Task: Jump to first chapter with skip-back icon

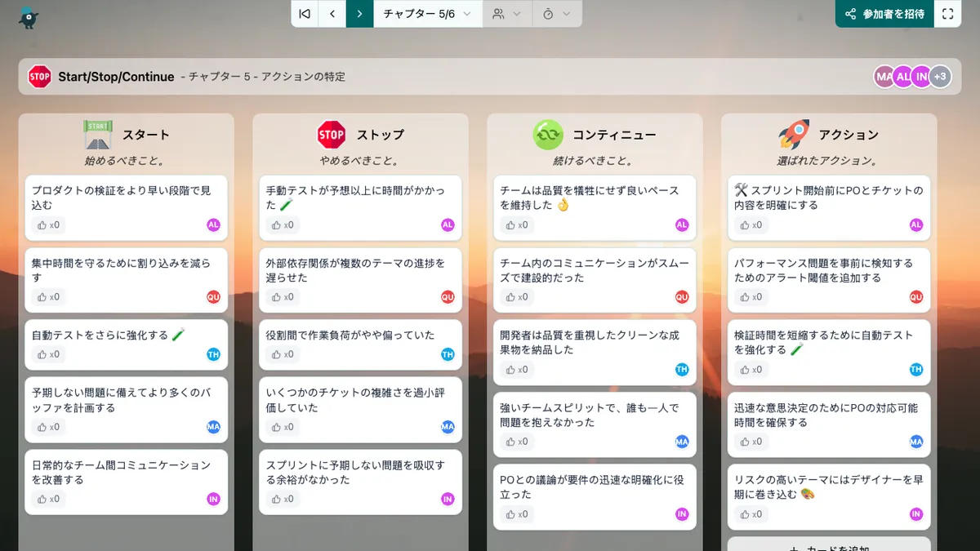Action: [305, 14]
